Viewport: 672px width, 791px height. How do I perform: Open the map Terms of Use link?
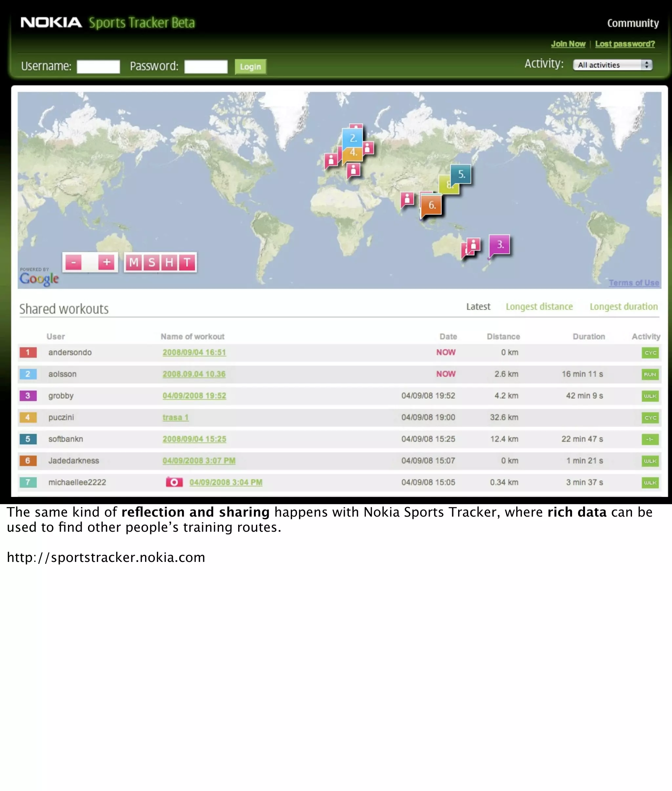click(634, 283)
